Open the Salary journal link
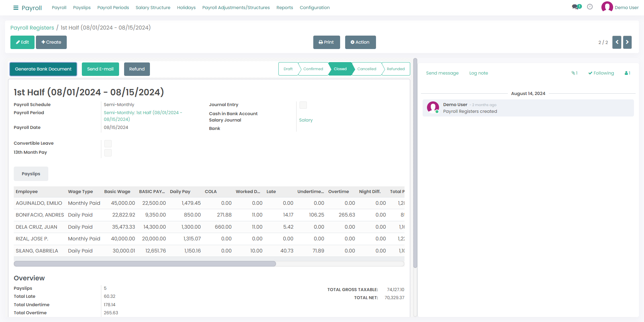 point(306,120)
